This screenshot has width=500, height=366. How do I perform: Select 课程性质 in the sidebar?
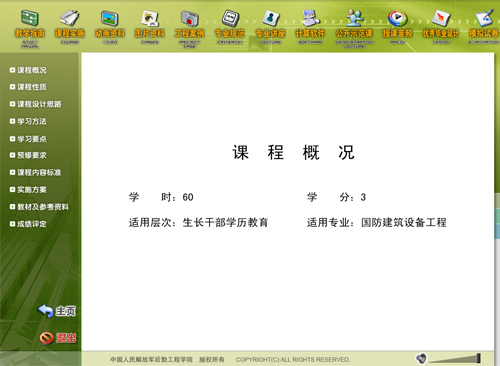(x=28, y=87)
